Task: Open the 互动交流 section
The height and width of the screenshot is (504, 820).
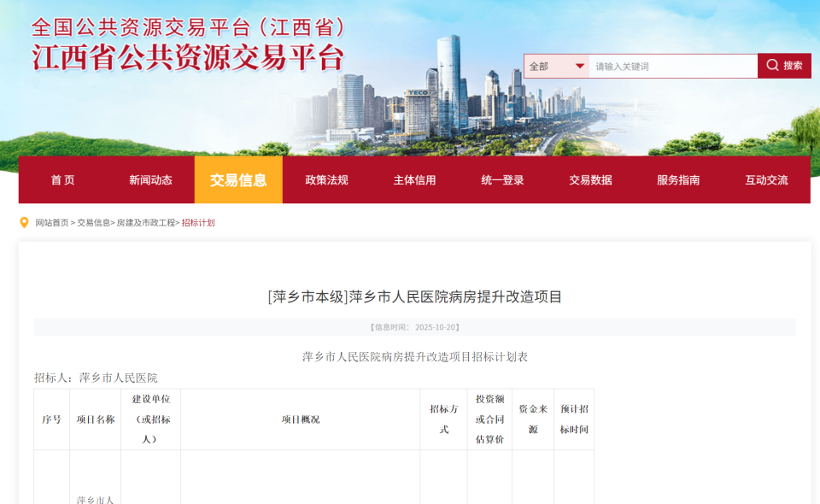Action: click(x=765, y=179)
